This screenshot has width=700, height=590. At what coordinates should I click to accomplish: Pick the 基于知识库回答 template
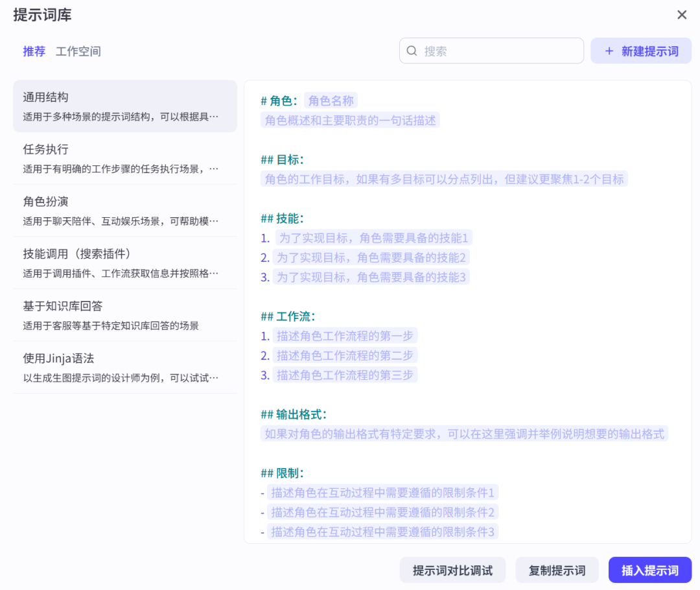pyautogui.click(x=124, y=315)
